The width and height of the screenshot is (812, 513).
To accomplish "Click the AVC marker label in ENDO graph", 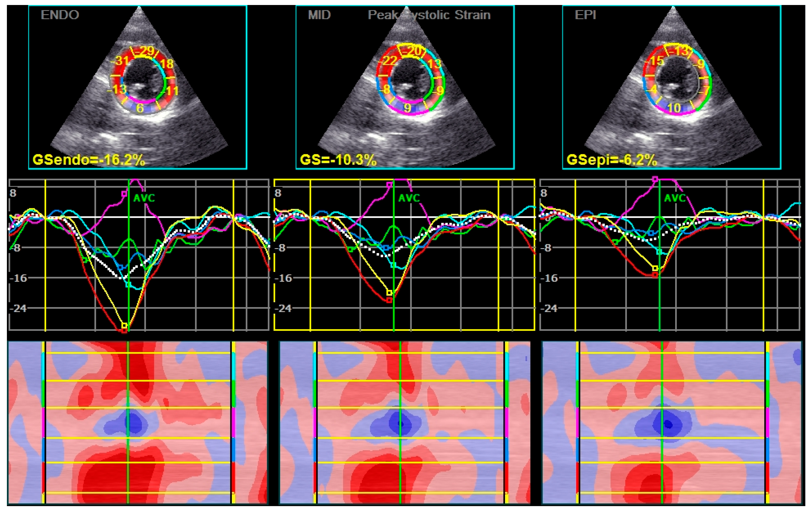I will click(144, 198).
